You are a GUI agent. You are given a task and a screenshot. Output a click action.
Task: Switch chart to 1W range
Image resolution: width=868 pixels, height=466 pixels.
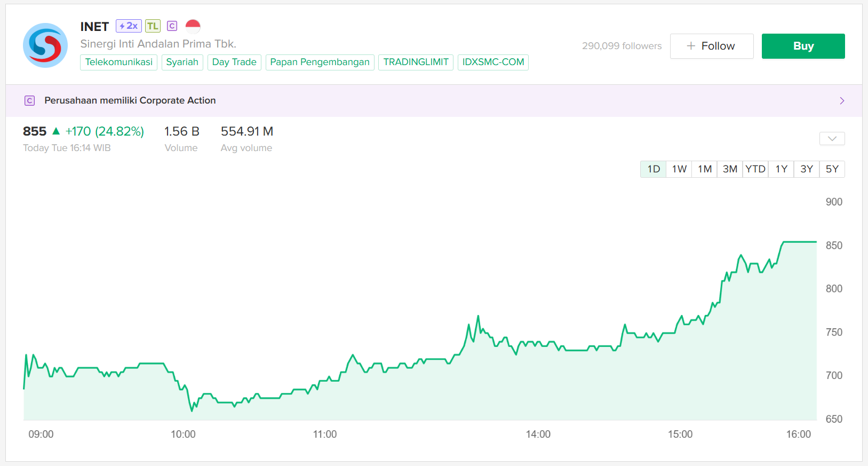[679, 169]
